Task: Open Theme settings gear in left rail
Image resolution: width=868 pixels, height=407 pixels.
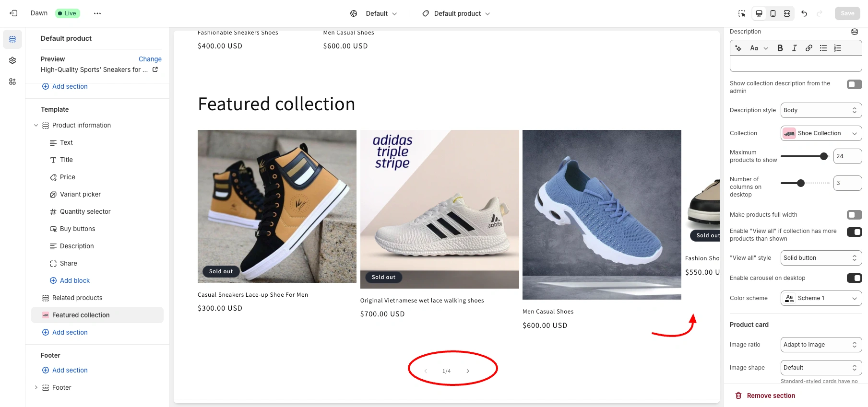Action: [12, 60]
